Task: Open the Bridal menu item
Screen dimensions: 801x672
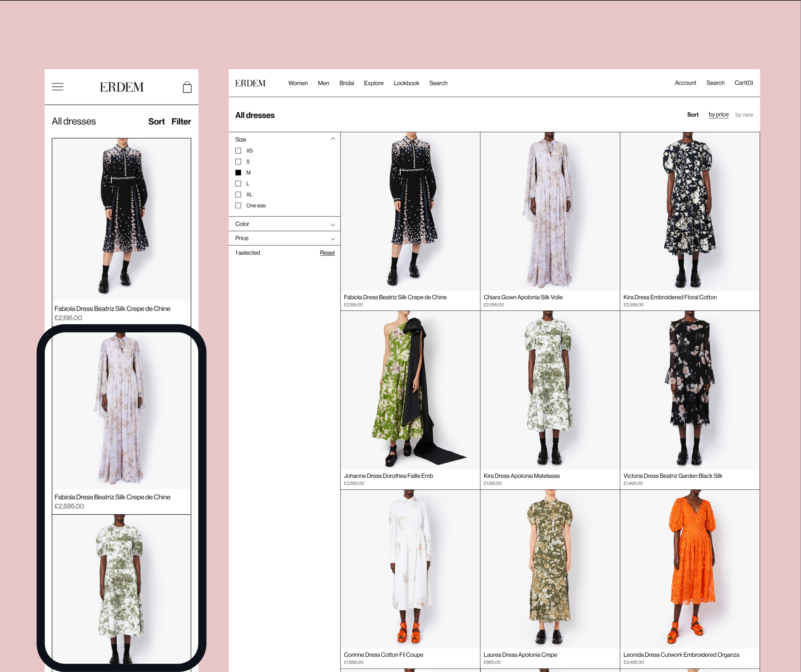Action: coord(346,83)
